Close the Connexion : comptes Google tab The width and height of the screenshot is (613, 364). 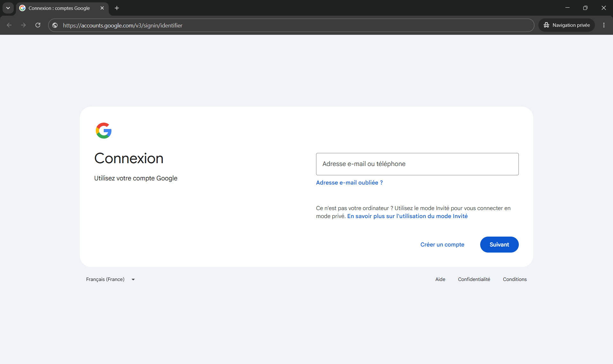click(x=102, y=8)
